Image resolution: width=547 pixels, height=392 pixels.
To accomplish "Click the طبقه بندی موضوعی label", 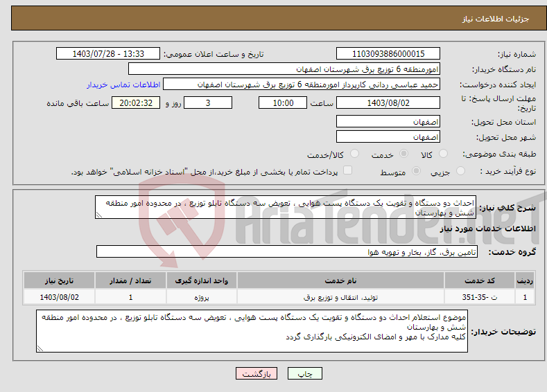I will (499, 154).
